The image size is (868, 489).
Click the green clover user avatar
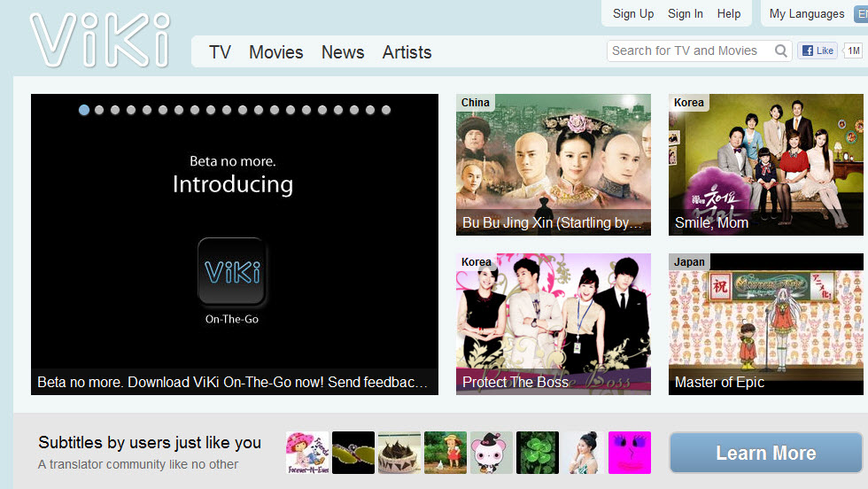point(538,453)
